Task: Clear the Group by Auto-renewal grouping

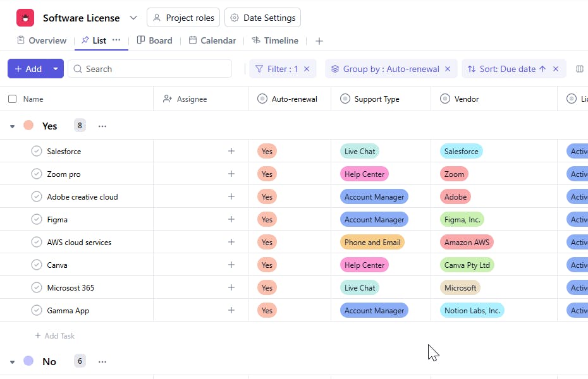Action: pos(448,69)
